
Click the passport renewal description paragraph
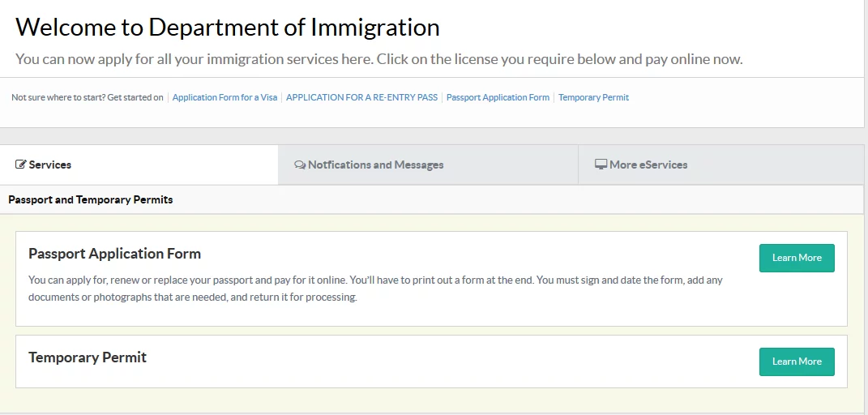[374, 289]
